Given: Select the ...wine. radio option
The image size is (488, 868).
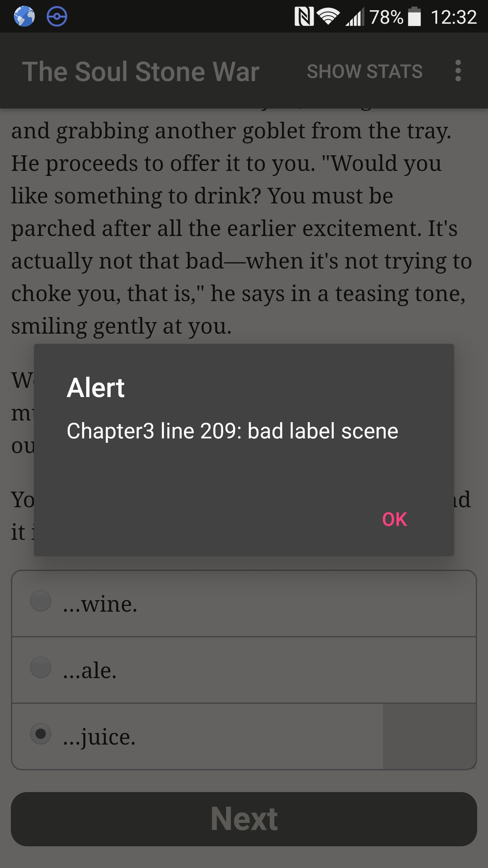Looking at the screenshot, I should pyautogui.click(x=244, y=604).
